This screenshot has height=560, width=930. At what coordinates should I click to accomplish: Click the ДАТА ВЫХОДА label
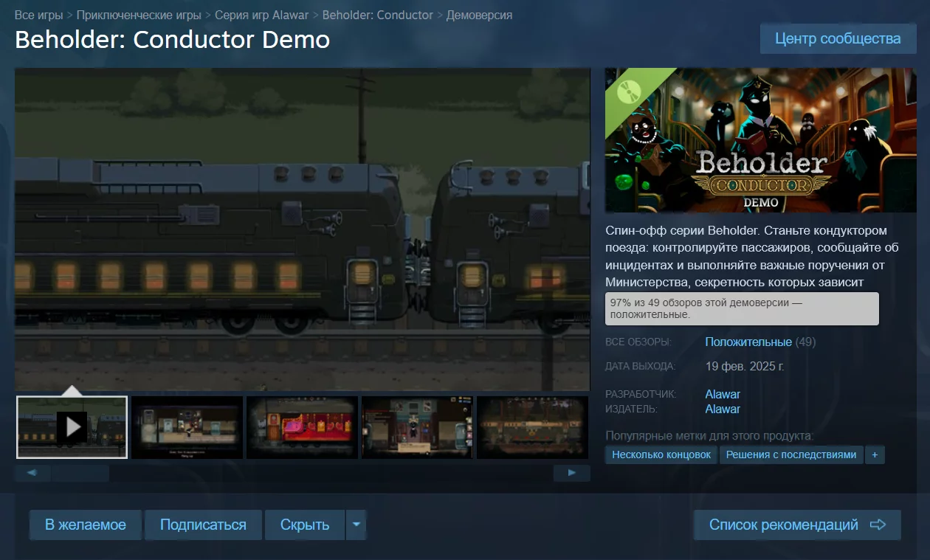click(x=641, y=366)
